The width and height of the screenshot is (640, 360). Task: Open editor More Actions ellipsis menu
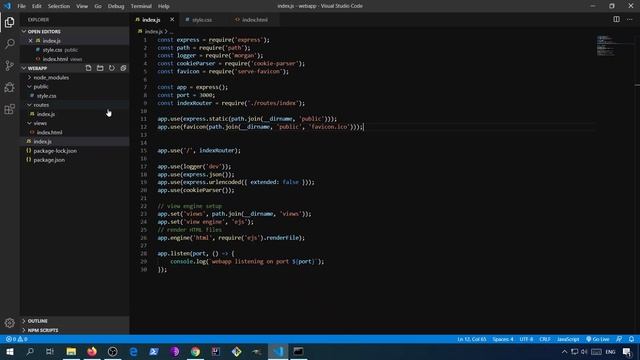coord(630,19)
